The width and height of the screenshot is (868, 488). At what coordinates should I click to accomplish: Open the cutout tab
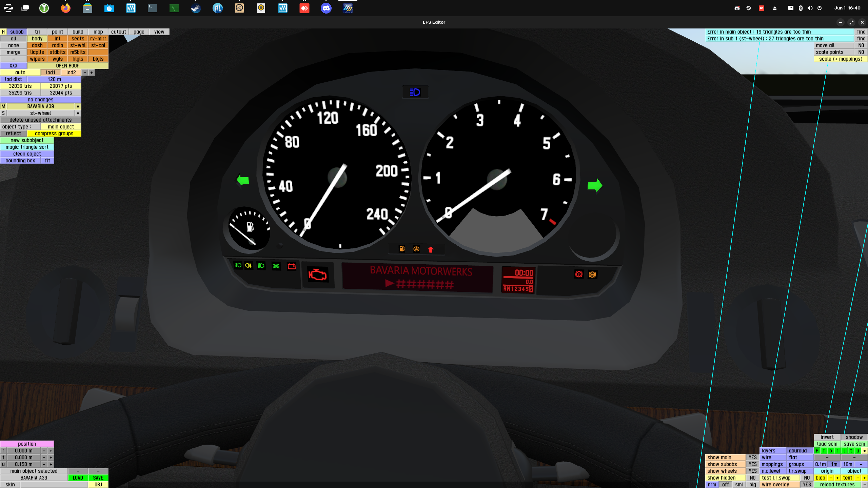[118, 32]
